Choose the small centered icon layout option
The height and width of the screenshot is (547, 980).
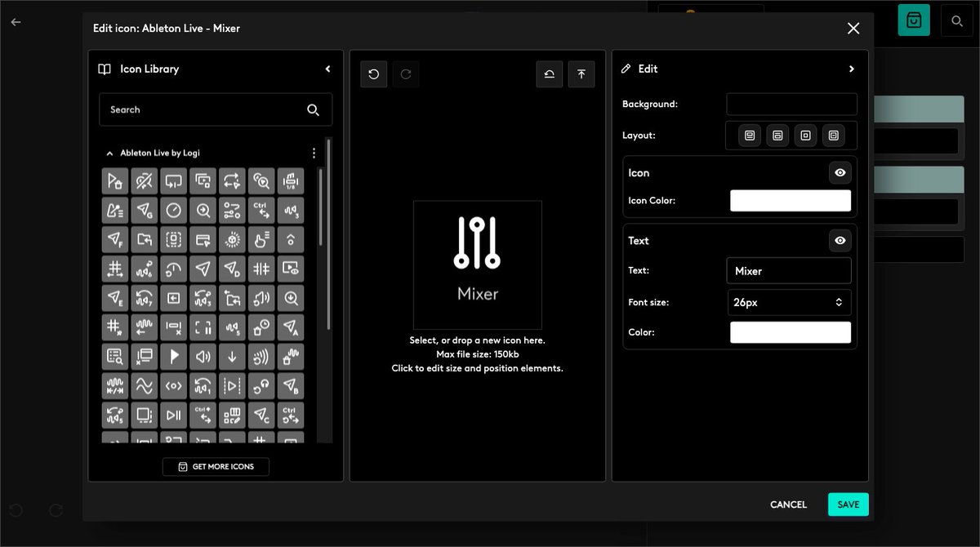pyautogui.click(x=805, y=136)
